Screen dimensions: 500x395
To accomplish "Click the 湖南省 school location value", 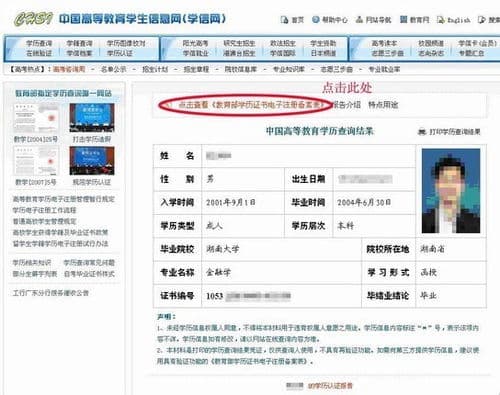I will click(432, 249).
